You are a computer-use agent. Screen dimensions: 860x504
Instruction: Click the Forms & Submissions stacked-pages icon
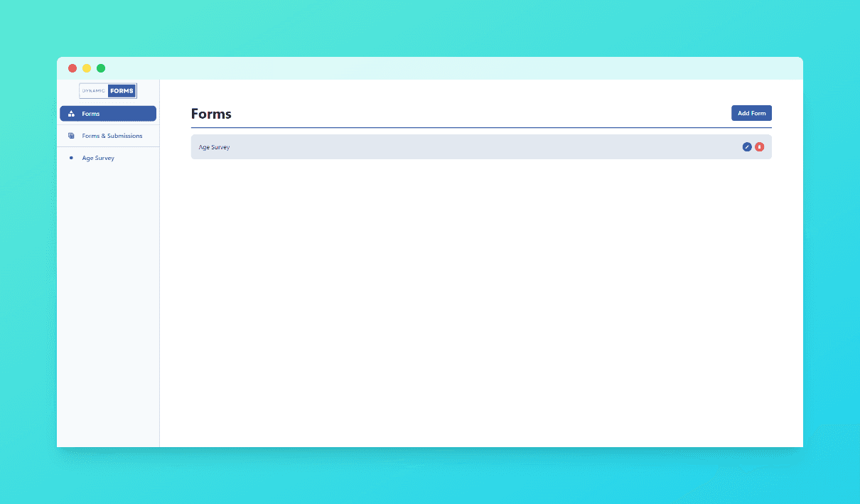point(71,135)
